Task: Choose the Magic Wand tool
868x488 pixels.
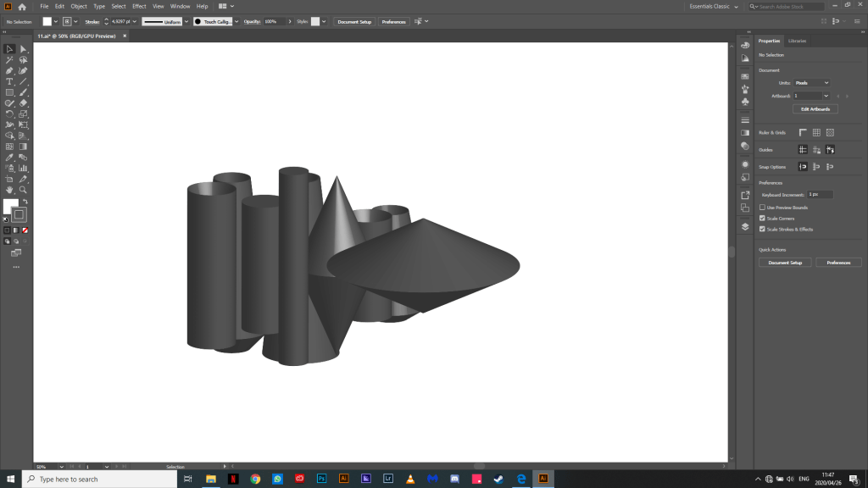Action: [9, 60]
